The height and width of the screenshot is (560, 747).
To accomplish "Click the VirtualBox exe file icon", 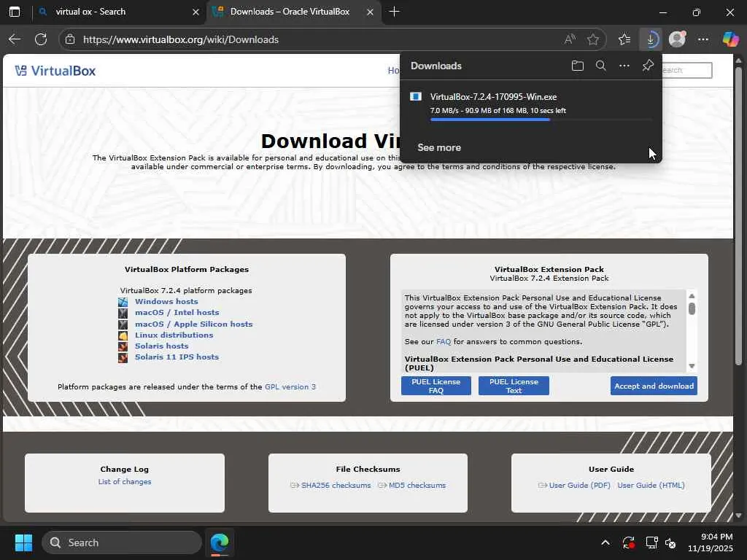I will pos(416,97).
